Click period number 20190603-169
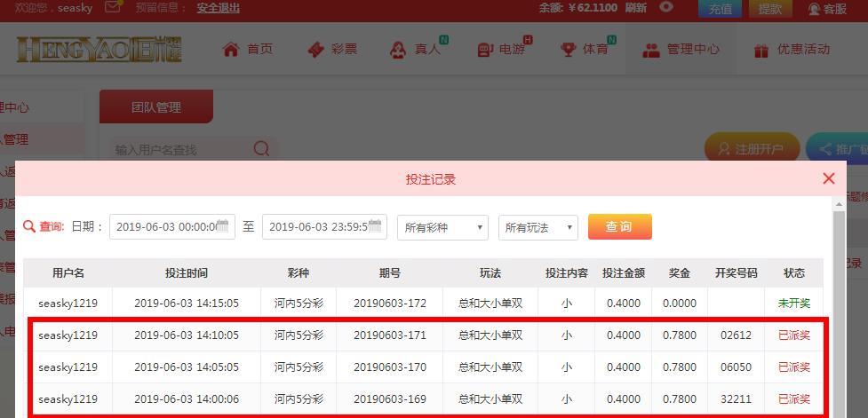The height and width of the screenshot is (418, 868). tap(390, 398)
